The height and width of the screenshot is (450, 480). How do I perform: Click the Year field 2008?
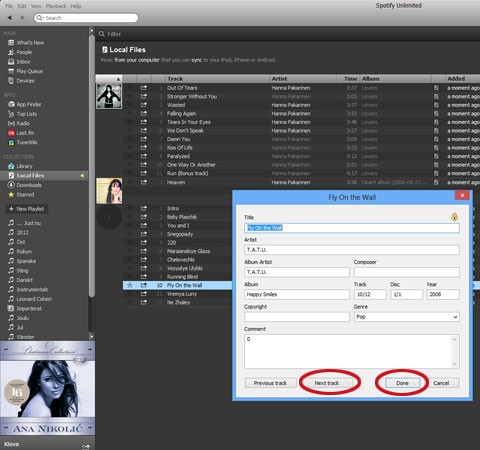click(x=443, y=294)
